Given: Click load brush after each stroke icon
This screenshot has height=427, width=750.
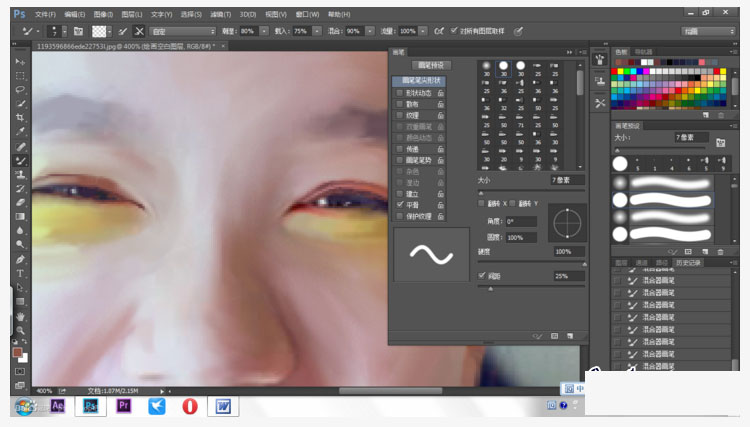Looking at the screenshot, I should 123,32.
